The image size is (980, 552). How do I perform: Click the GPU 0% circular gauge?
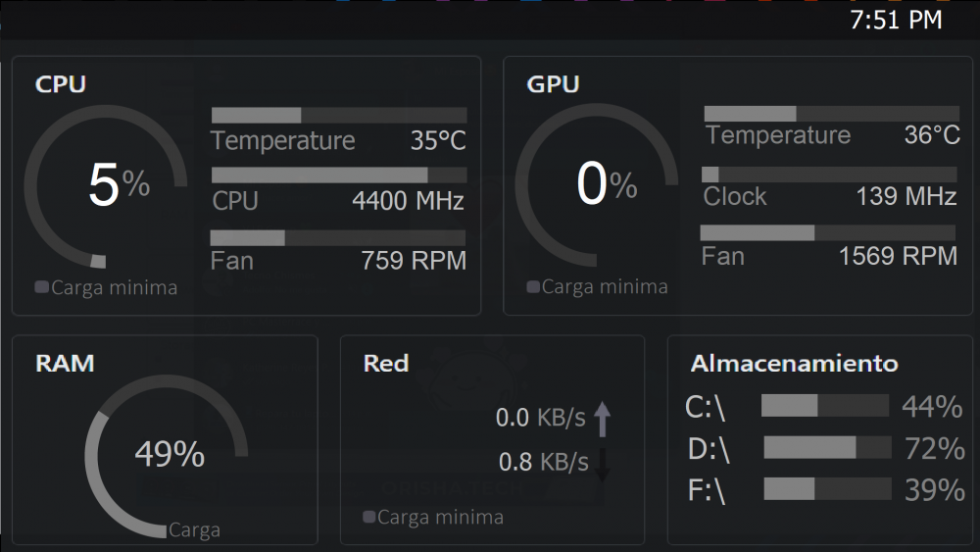597,185
